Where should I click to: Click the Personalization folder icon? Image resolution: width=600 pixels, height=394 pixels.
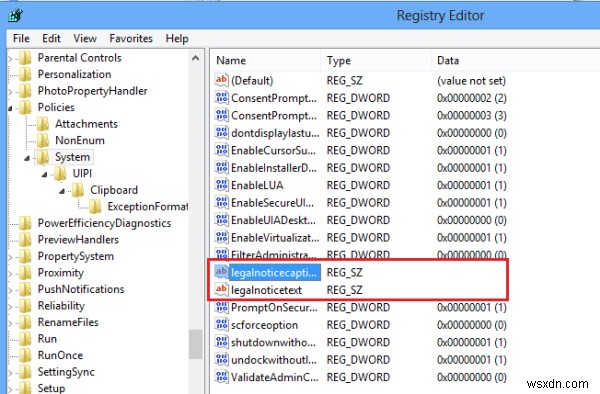(x=25, y=74)
